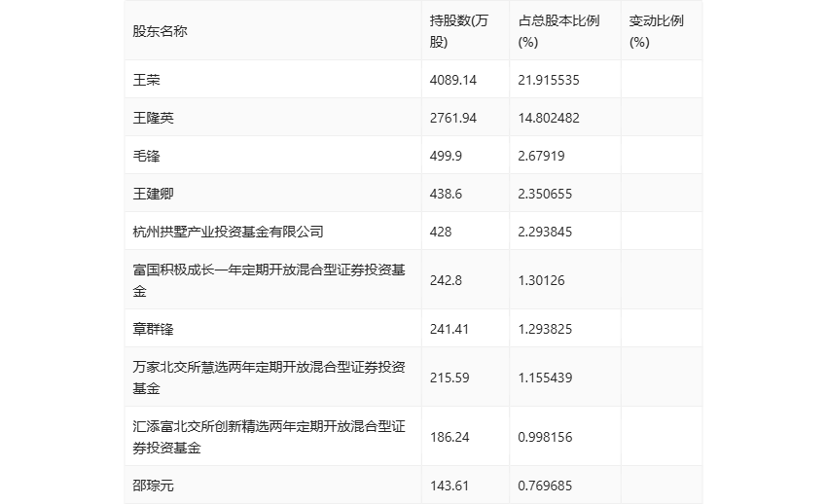The width and height of the screenshot is (827, 504).
Task: Click shares value 215.59
Action: [449, 378]
